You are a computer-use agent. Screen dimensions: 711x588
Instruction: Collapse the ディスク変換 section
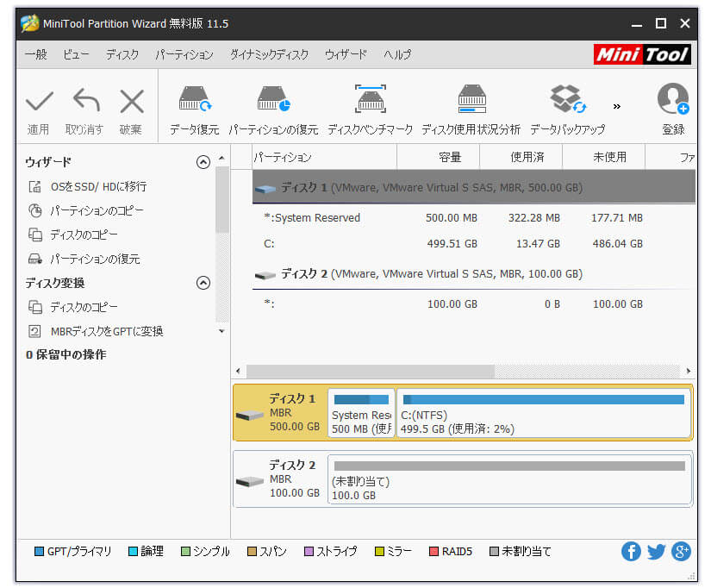(203, 282)
